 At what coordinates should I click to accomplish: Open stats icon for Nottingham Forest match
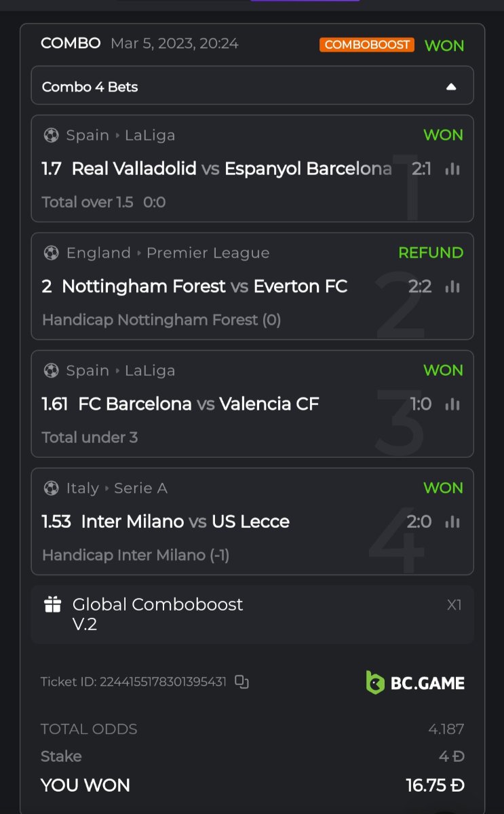point(452,287)
